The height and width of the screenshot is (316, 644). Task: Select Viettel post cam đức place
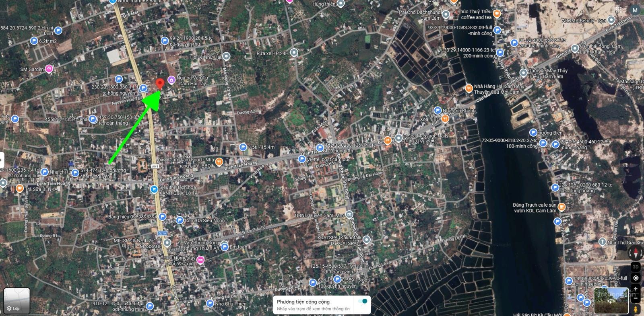(x=301, y=159)
